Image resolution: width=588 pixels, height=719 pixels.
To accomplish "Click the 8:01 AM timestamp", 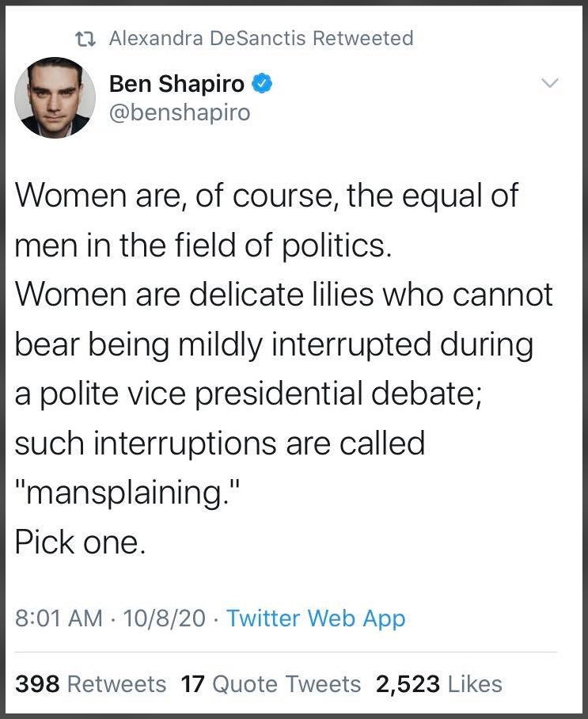I will [x=59, y=618].
